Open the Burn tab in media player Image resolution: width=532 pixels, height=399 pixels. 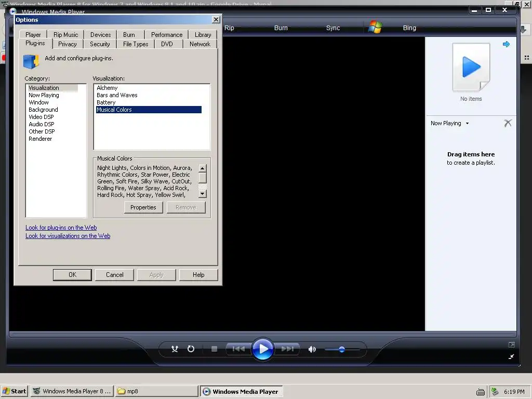click(x=281, y=28)
